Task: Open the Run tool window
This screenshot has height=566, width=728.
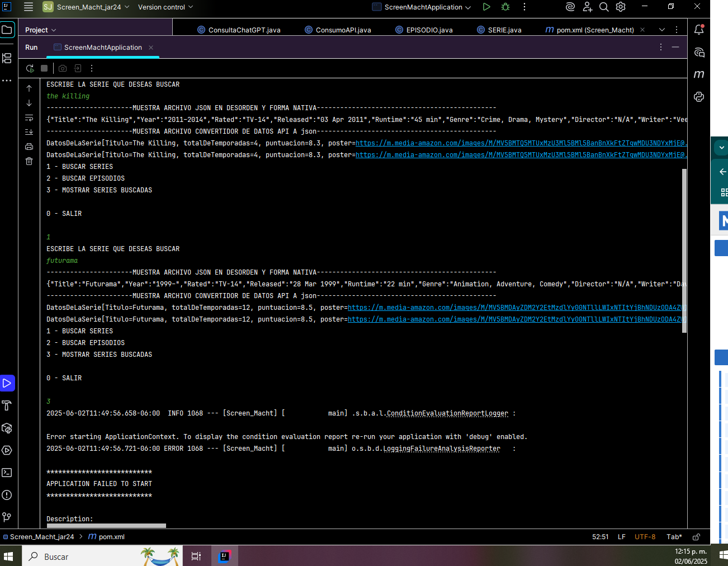Action: [7, 383]
